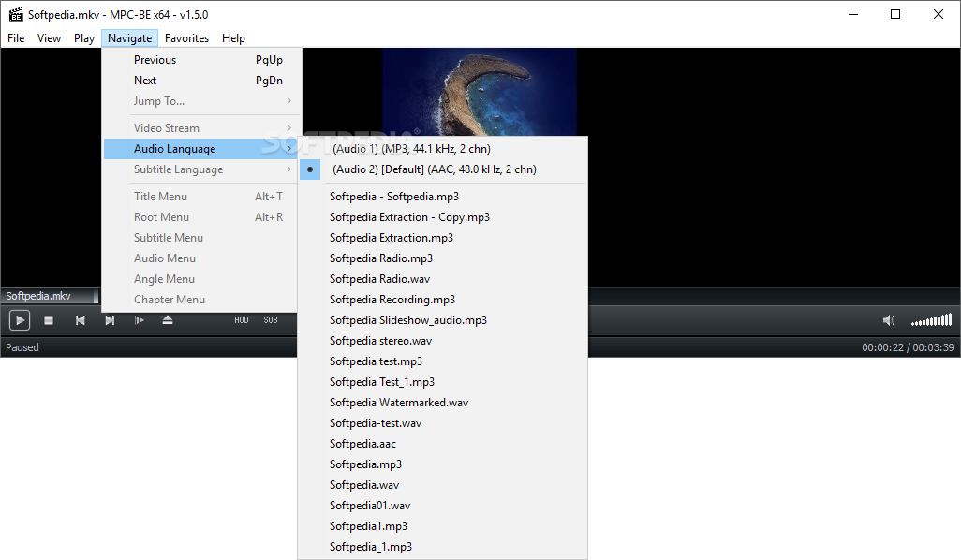Choose Previous in Navigate menu
961x560 pixels.
(x=202, y=59)
